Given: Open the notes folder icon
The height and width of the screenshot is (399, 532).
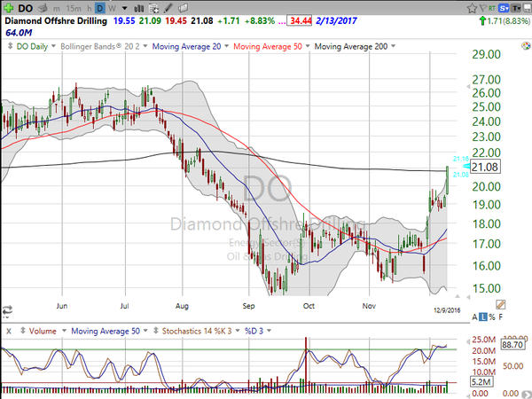Looking at the screenshot, I should (183, 8).
